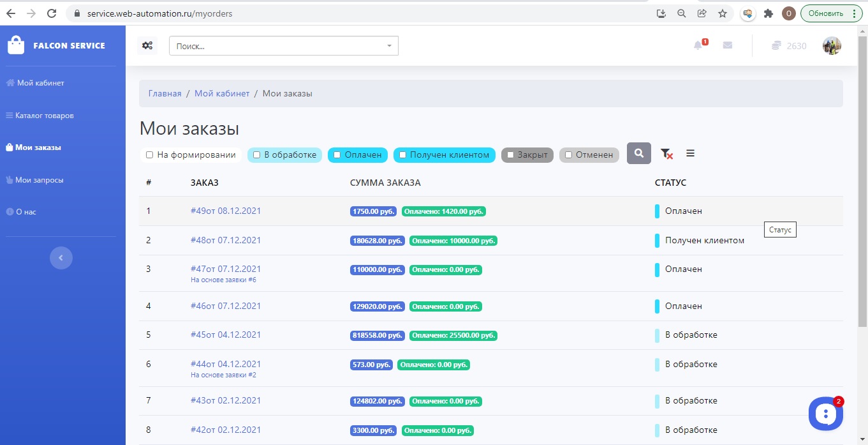Open Chrome's three-dot menu
Screen dimensions: 868x445
[x=855, y=13]
